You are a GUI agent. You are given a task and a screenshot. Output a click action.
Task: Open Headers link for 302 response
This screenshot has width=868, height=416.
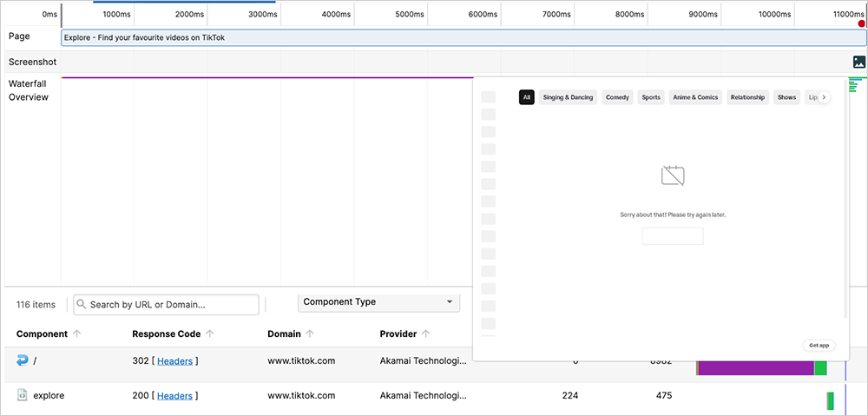[x=174, y=360]
